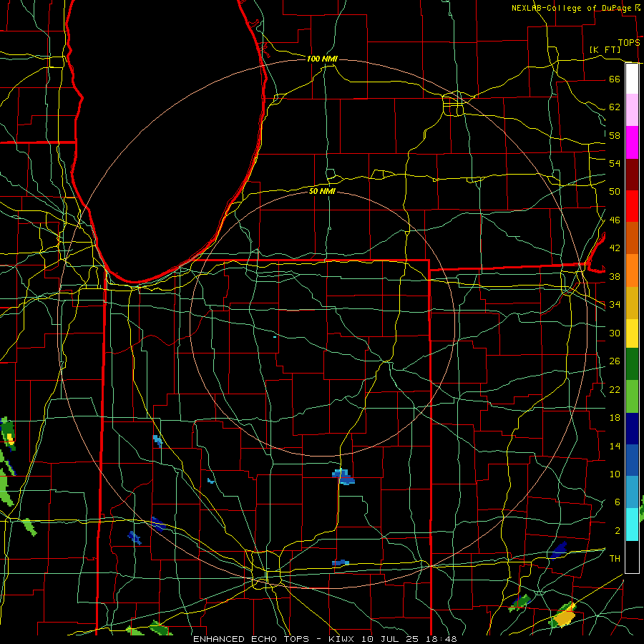644x644 pixels.
Task: Click the "10 JUL 25 18:48" timestamp
Action: click(x=409, y=639)
